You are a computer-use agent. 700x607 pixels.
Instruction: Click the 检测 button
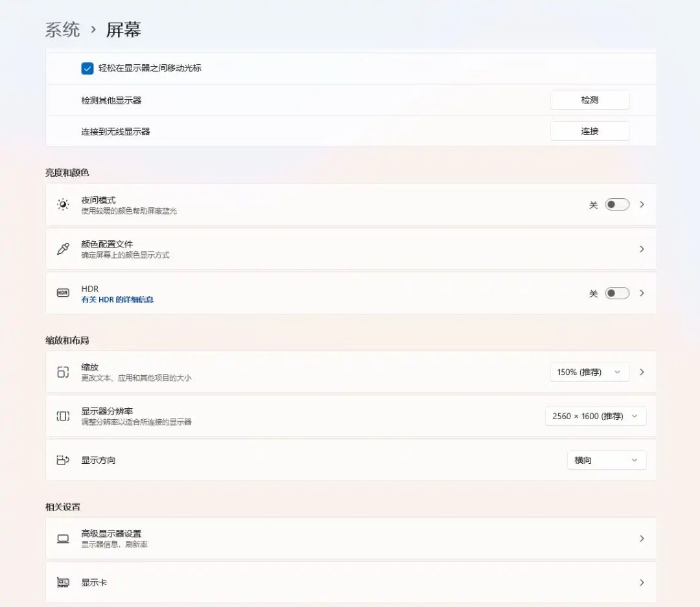[590, 100]
